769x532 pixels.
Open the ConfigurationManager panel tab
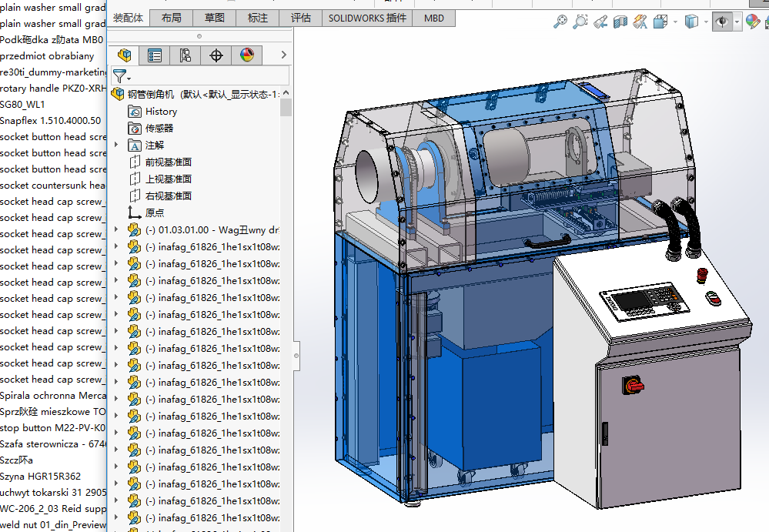186,55
